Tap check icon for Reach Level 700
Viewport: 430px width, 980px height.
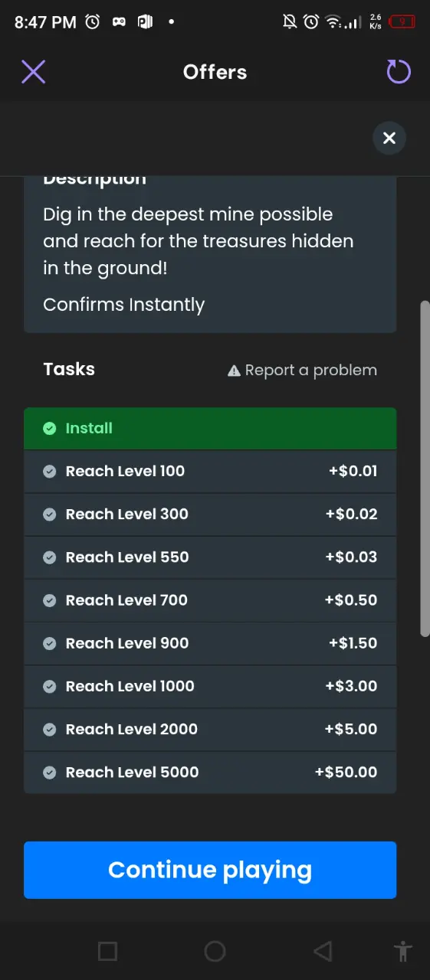50,600
